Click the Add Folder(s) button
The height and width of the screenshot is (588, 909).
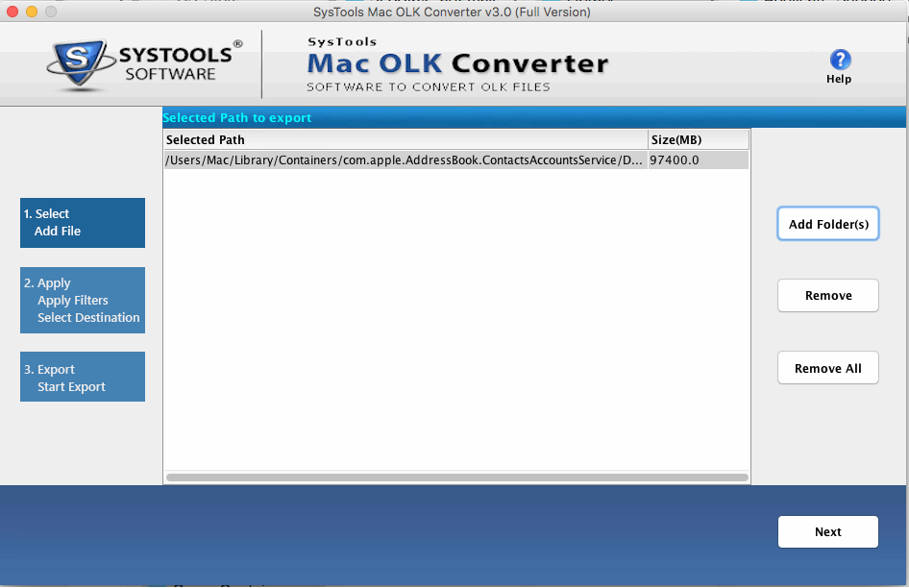tap(828, 224)
